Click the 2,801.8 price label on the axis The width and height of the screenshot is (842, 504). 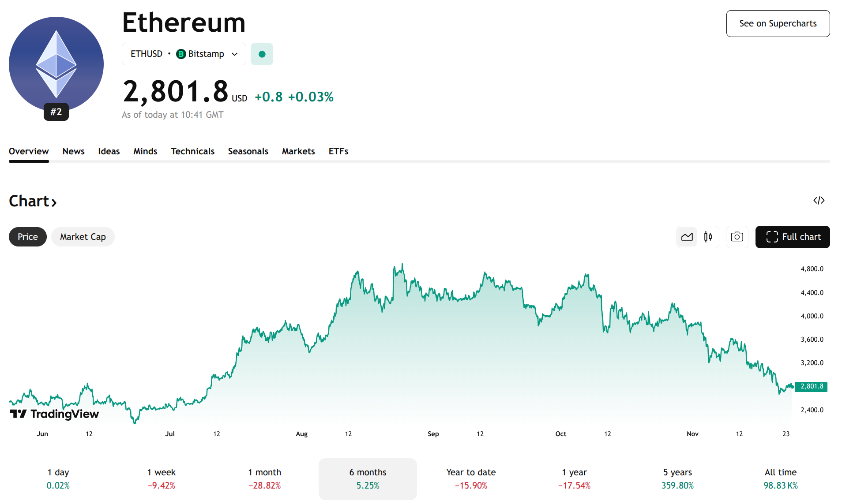[811, 386]
